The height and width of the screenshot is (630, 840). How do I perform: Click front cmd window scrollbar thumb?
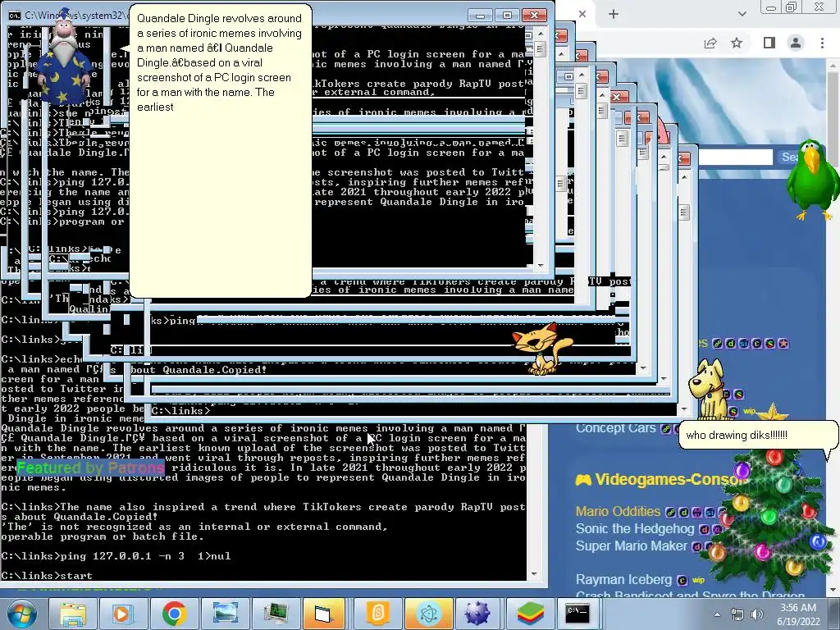pos(540,49)
